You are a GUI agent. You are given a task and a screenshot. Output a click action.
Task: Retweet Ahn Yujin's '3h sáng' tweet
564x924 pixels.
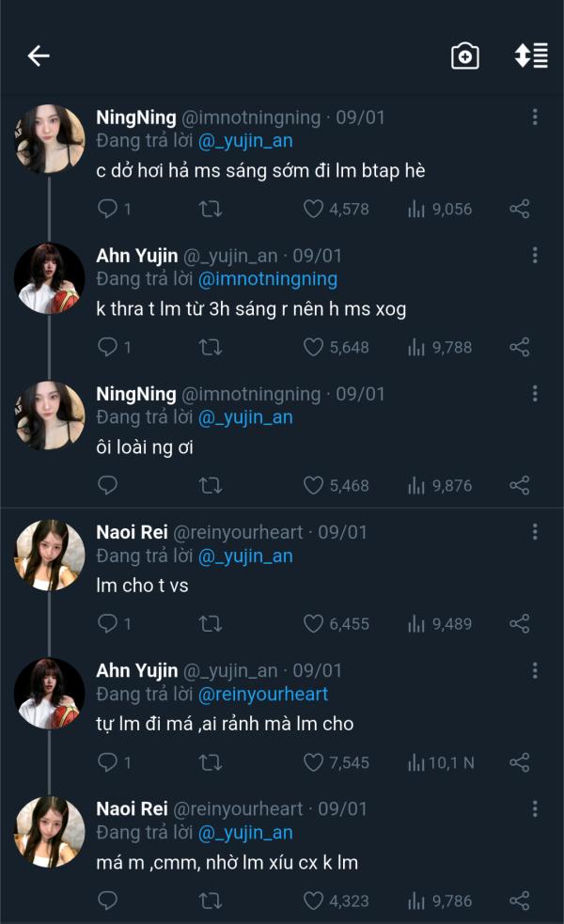(211, 347)
